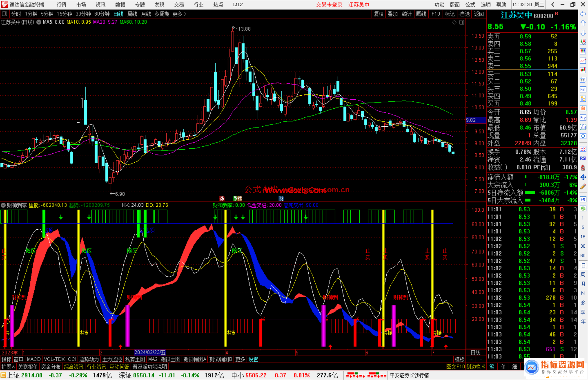Click the 图文F10 link at bottom
This screenshot has height=380, width=588.
455,367
